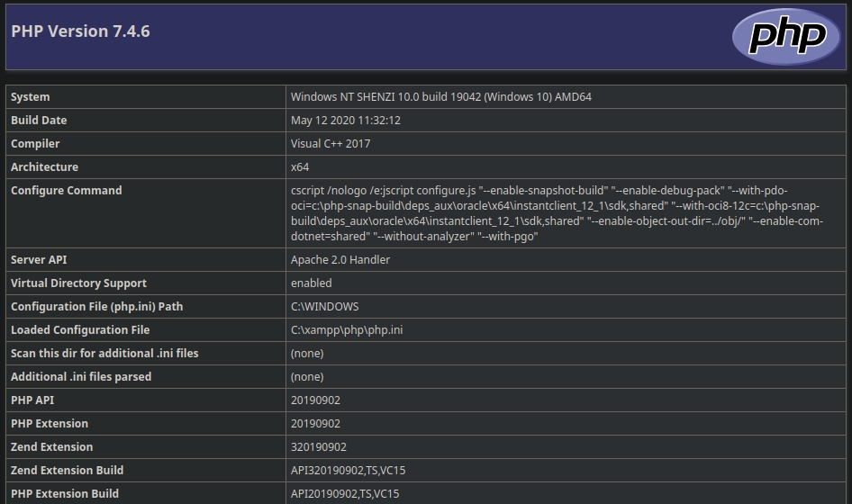Click the Visual C++ 2017 value

point(330,144)
